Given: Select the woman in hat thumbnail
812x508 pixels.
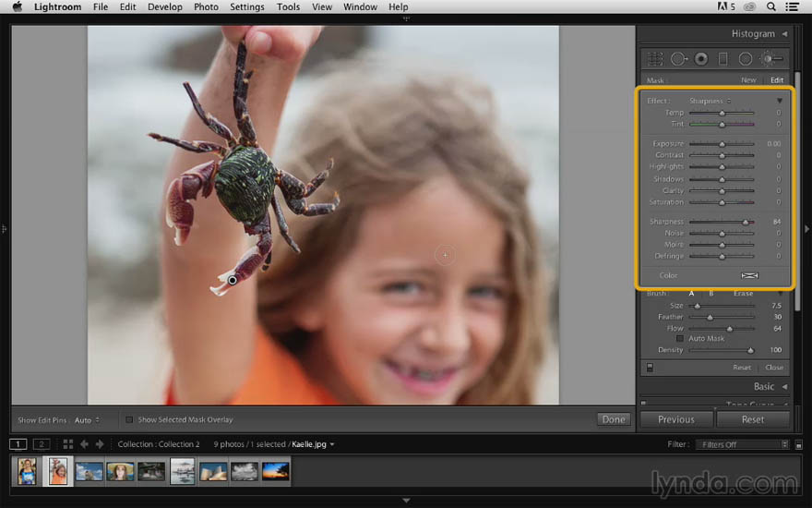Looking at the screenshot, I should [120, 472].
